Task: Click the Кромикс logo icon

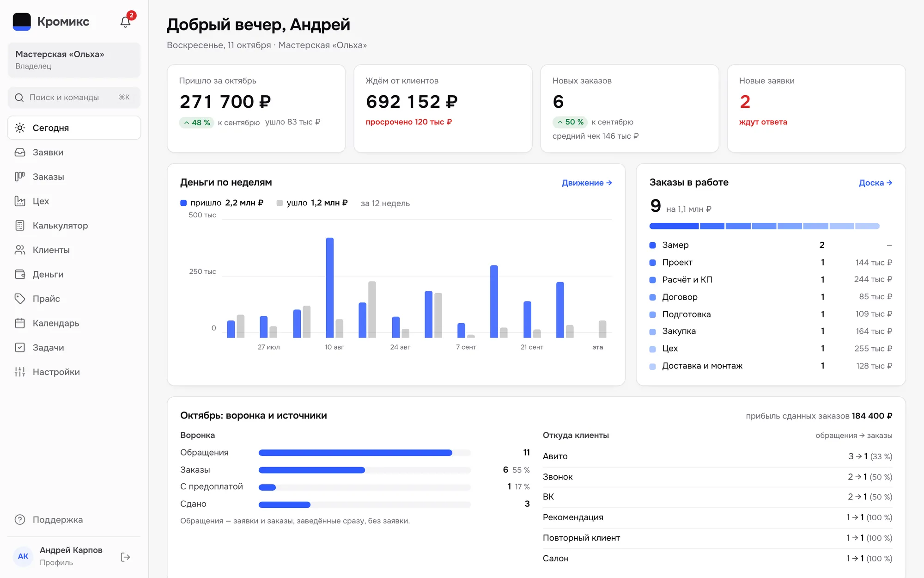Action: pyautogui.click(x=22, y=22)
